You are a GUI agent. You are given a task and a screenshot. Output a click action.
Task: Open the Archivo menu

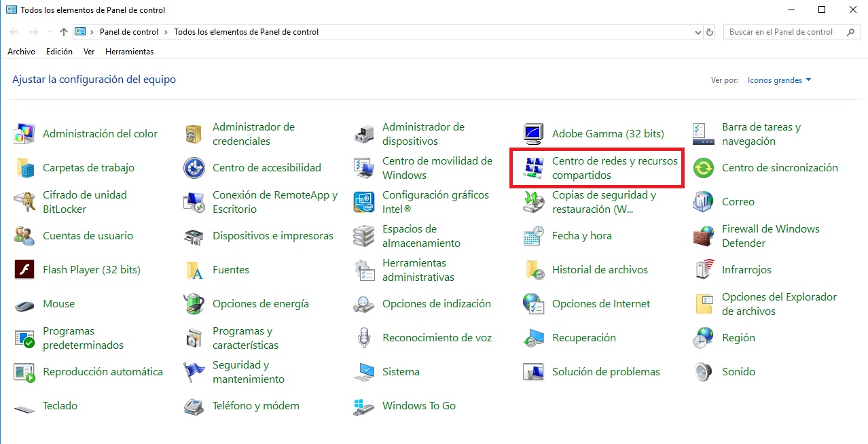(x=21, y=52)
